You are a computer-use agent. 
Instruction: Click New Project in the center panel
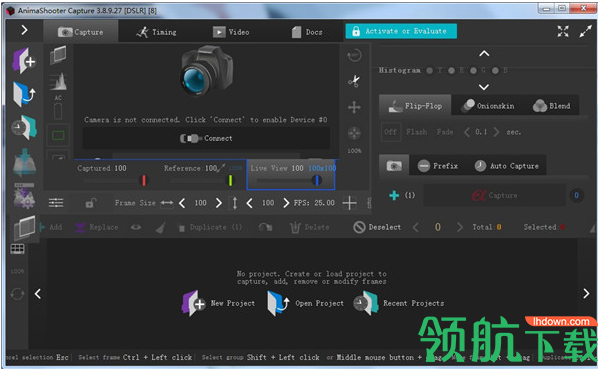coord(218,303)
